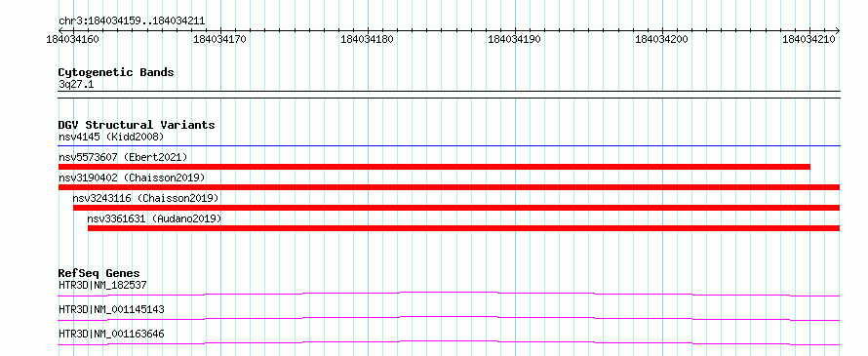The width and height of the screenshot is (868, 356).
Task: Click the thin blue nsv4145 variant line
Action: tap(449, 146)
